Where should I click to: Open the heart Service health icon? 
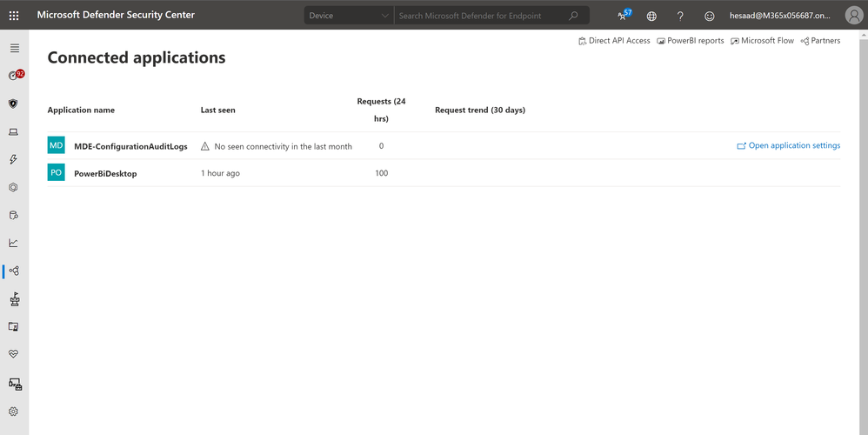14,354
